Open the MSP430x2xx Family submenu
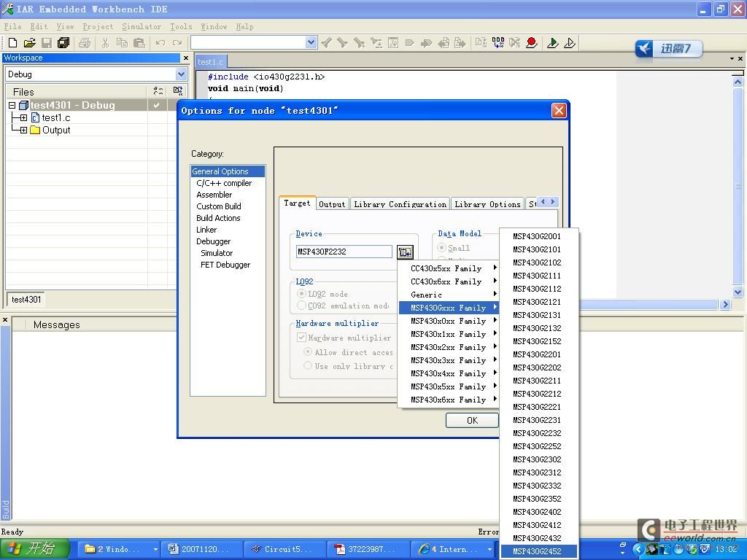Screen dimensions: 747x560 tap(448, 347)
